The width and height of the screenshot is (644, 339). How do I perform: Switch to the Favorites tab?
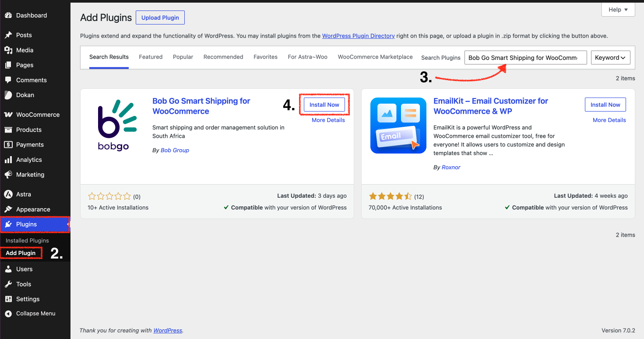(266, 57)
